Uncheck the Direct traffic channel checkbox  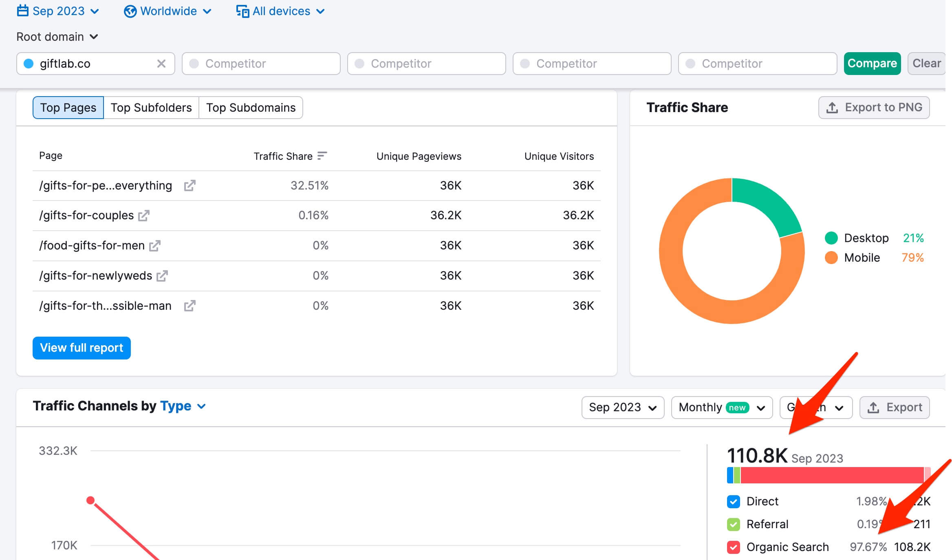(x=733, y=501)
